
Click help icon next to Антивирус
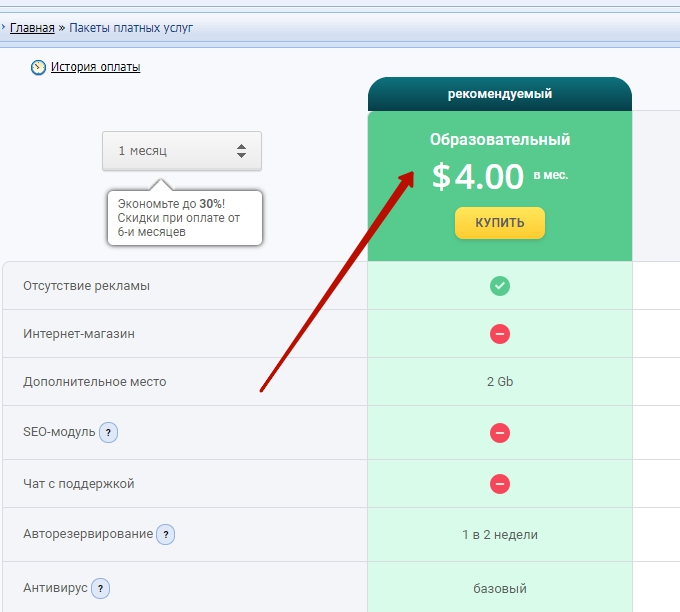(x=101, y=589)
